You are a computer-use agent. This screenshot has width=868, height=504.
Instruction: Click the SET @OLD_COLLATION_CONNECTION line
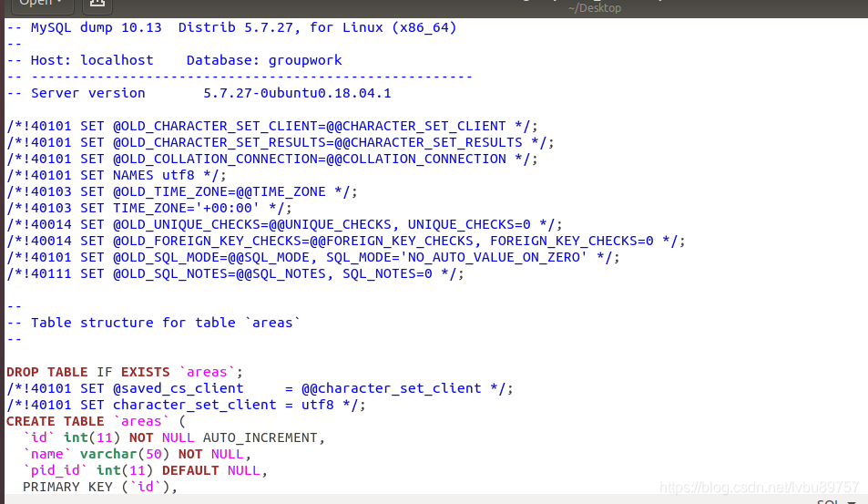[271, 159]
